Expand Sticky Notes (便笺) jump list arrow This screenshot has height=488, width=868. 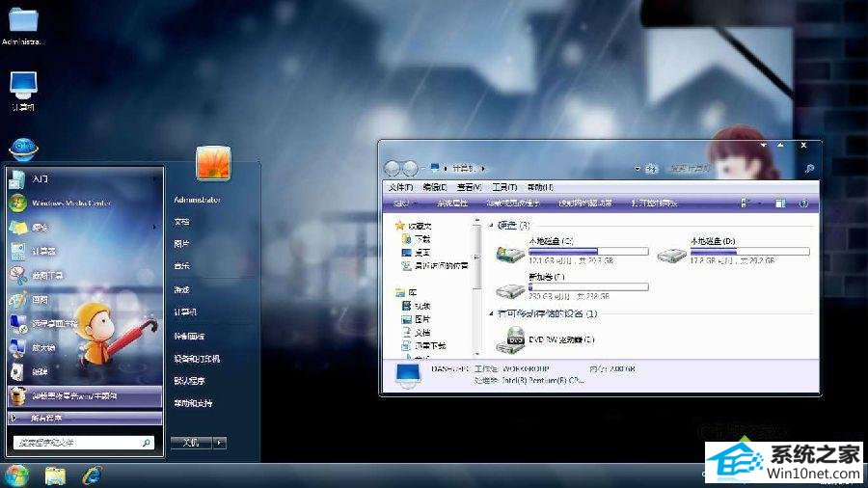154,227
